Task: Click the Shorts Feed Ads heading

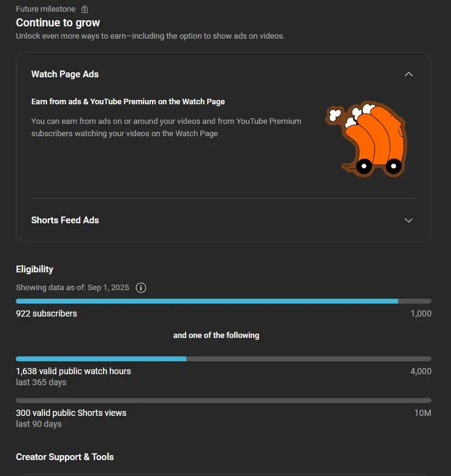Action: pyautogui.click(x=65, y=220)
